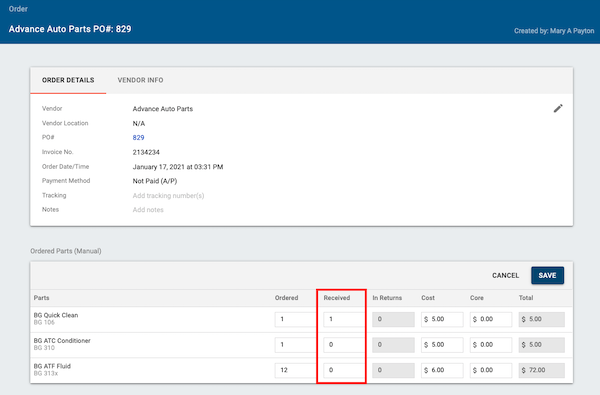
Task: Switch to the Vendor Info tab
Action: click(x=140, y=80)
